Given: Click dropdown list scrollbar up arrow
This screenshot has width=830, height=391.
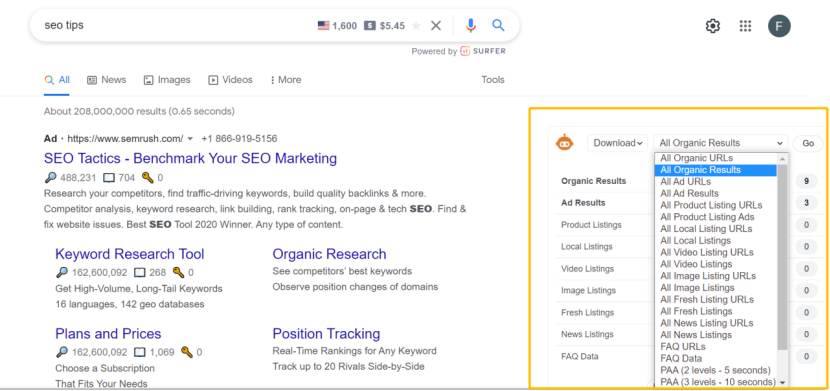Looking at the screenshot, I should pos(782,159).
